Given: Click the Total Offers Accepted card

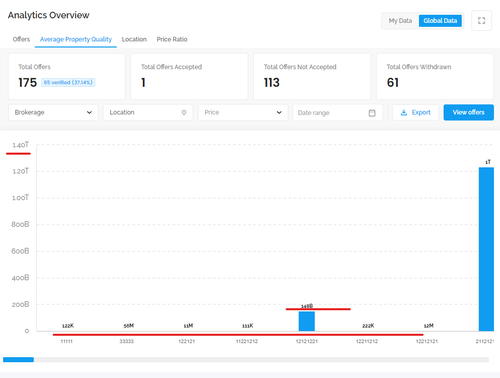Looking at the screenshot, I should (189, 76).
